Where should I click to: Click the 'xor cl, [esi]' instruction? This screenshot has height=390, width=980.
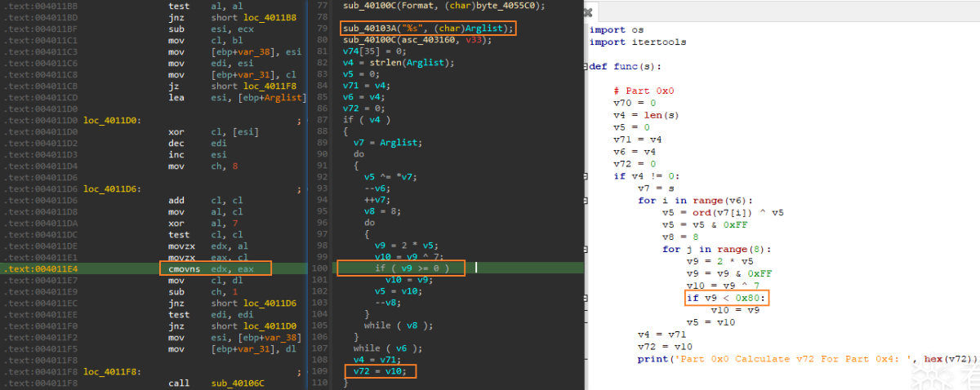tap(207, 131)
